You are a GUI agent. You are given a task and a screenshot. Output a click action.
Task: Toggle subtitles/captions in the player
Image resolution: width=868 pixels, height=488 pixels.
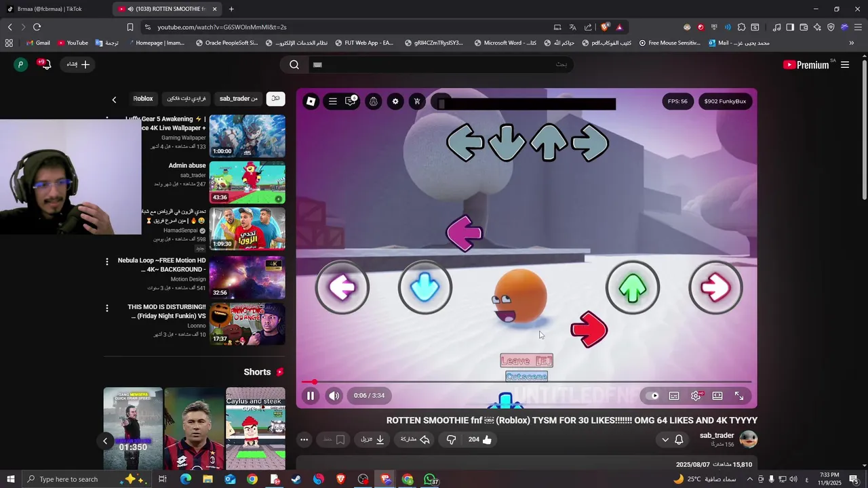click(x=674, y=396)
